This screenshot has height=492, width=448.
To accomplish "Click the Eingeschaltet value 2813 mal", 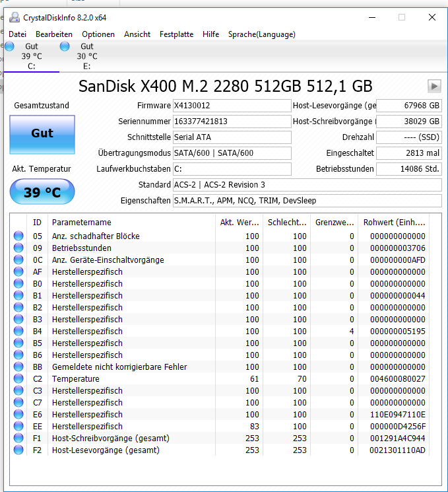I will (409, 153).
